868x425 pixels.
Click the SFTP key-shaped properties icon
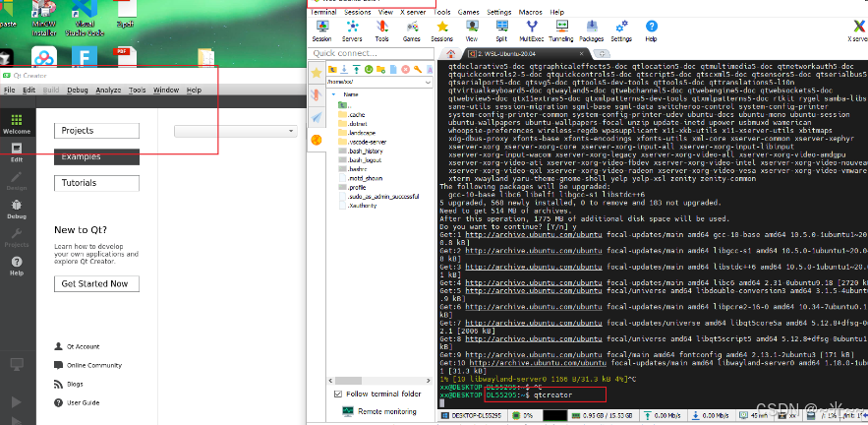pos(418,69)
